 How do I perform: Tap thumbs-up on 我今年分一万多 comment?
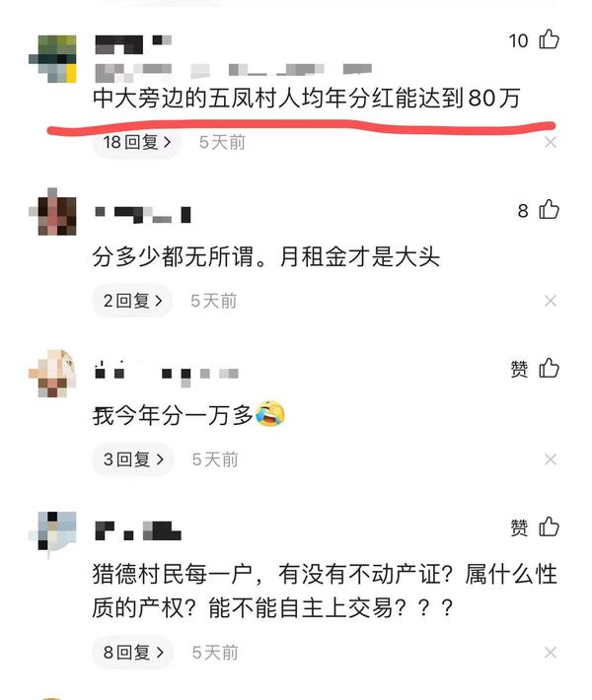point(550,369)
